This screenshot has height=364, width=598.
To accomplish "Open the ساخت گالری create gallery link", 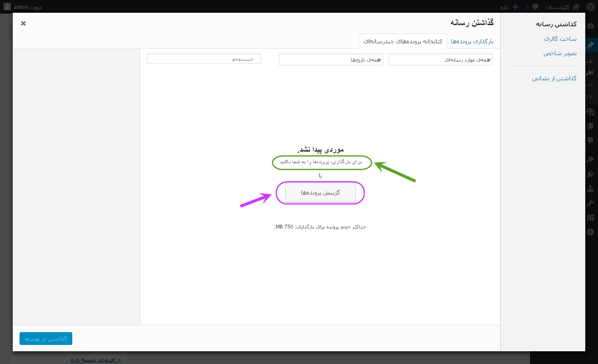I will (560, 39).
